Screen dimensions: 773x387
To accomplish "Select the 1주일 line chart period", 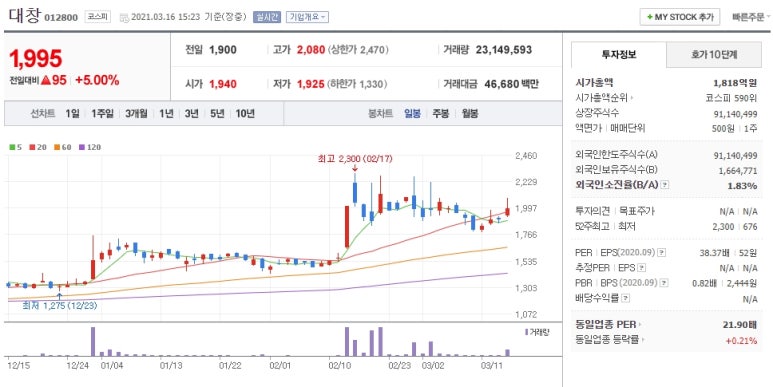I will pyautogui.click(x=102, y=114).
